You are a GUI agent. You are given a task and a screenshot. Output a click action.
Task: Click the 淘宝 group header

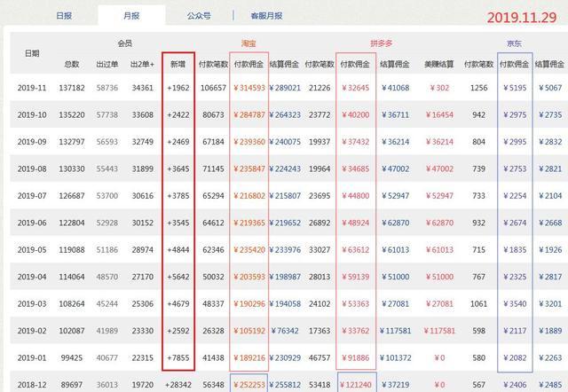248,43
